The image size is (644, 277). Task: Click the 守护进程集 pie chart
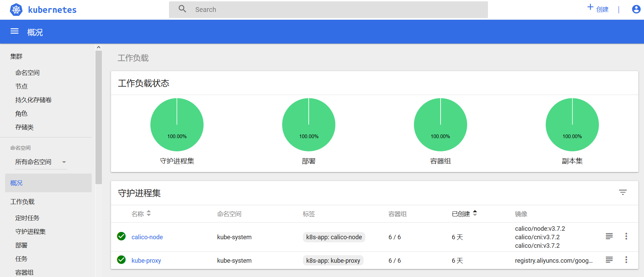tap(177, 125)
